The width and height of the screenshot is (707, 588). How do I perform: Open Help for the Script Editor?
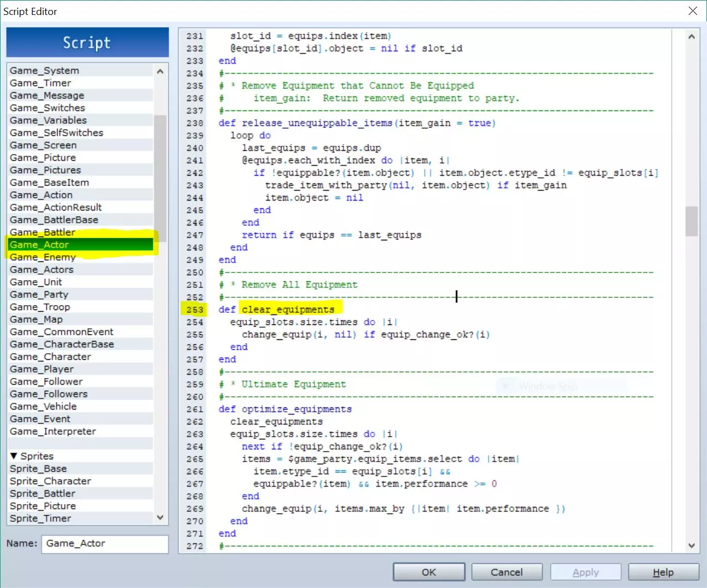pos(663,572)
